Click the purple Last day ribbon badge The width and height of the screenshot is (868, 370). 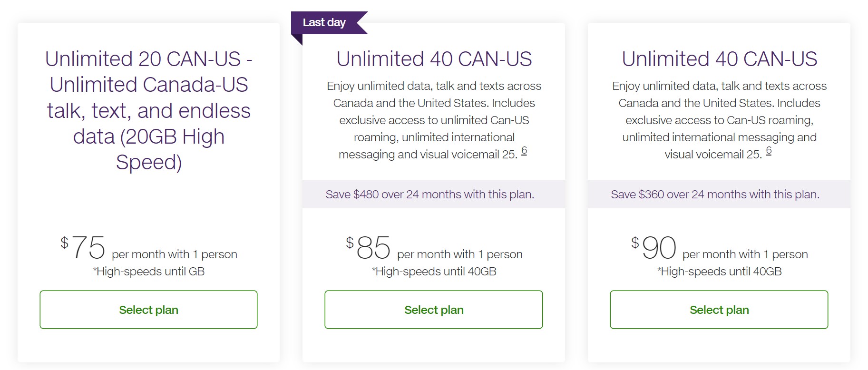[x=324, y=22]
